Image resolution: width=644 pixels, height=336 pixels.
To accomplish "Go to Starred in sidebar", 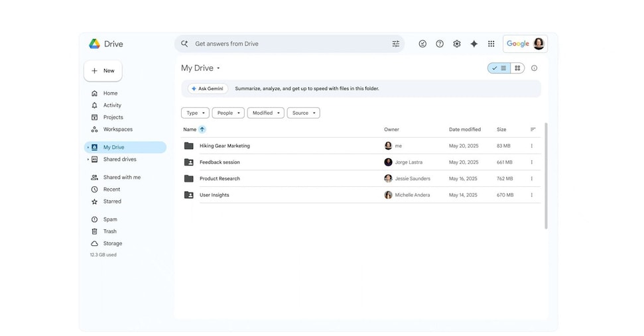I will tap(112, 201).
